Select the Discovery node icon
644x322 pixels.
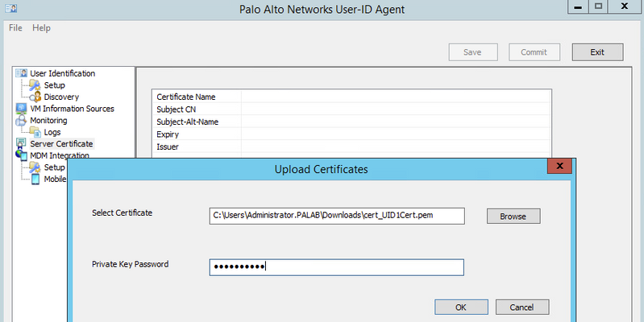pyautogui.click(x=35, y=97)
